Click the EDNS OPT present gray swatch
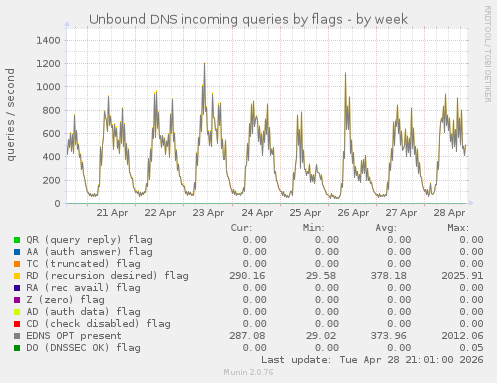 17,336
